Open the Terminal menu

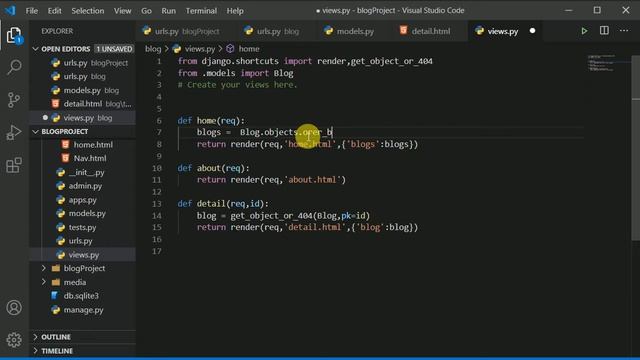(201, 11)
